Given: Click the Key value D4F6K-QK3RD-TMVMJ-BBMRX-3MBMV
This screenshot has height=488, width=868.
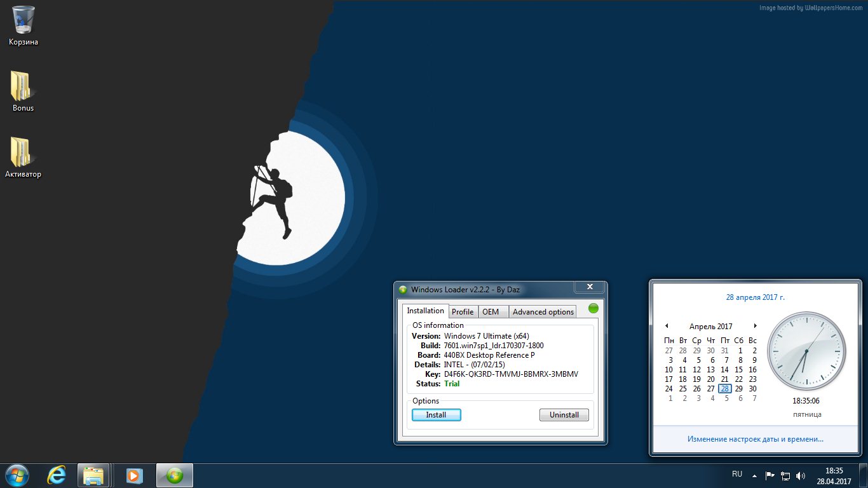Looking at the screenshot, I should (x=511, y=374).
